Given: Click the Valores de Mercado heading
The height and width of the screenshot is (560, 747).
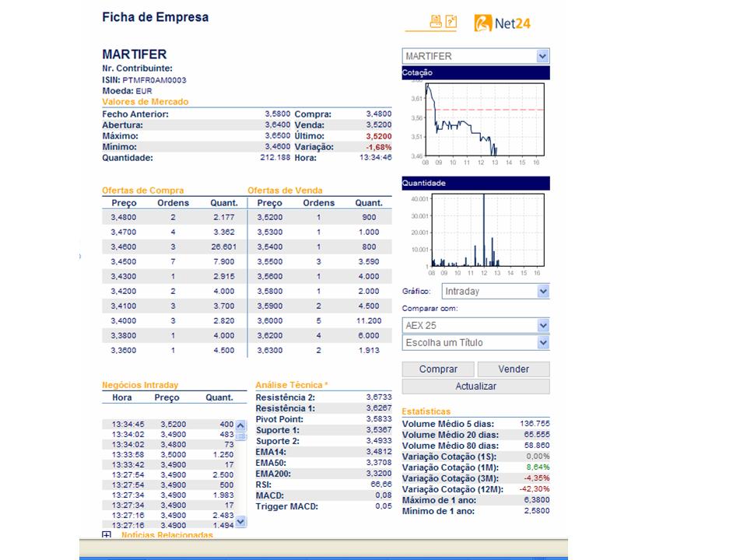Looking at the screenshot, I should pos(146,101).
